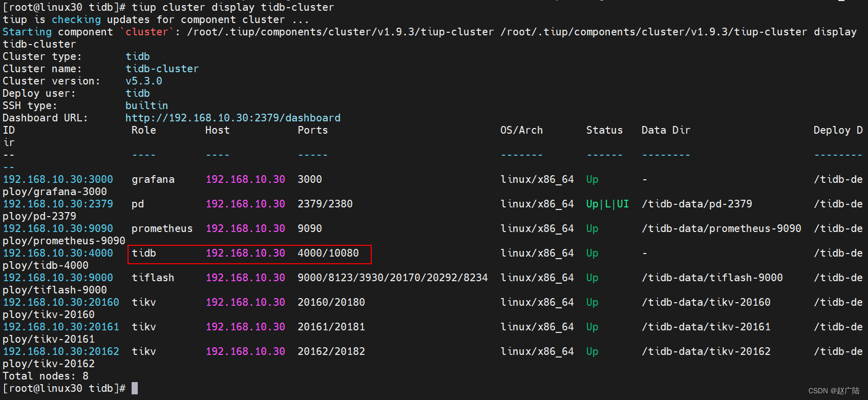Click the ports value 20160/20180

331,302
